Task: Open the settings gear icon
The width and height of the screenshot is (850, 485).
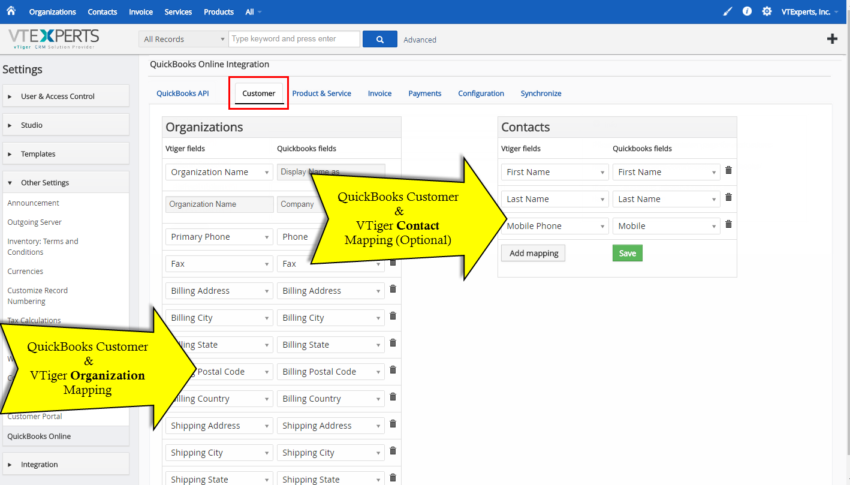Action: pos(767,11)
